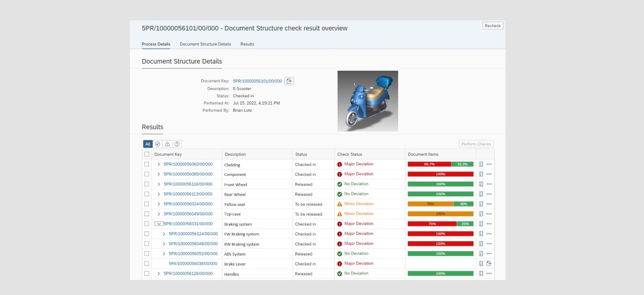644x295 pixels.
Task: Click the copy icon beside Document Key
Action: pyautogui.click(x=289, y=81)
